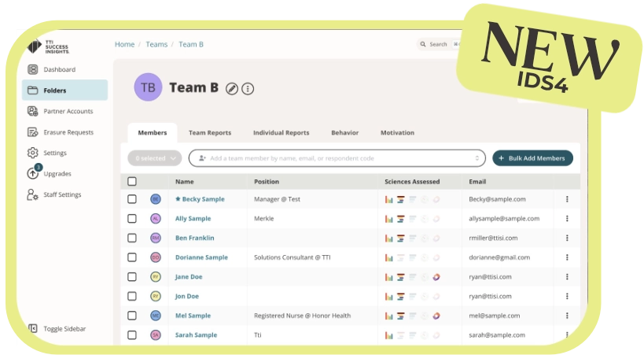Click the add team member input field
Viewport: 644px width, 355px height.
337,158
